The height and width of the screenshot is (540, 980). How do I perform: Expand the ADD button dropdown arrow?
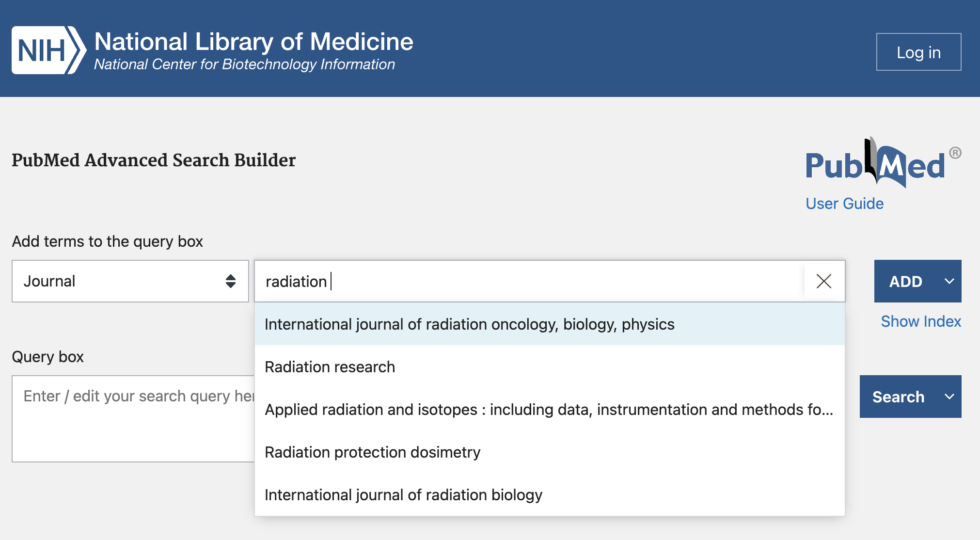click(x=949, y=281)
